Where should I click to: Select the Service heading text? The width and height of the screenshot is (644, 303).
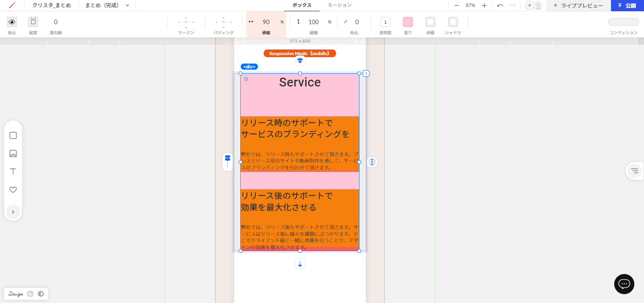coord(300,82)
